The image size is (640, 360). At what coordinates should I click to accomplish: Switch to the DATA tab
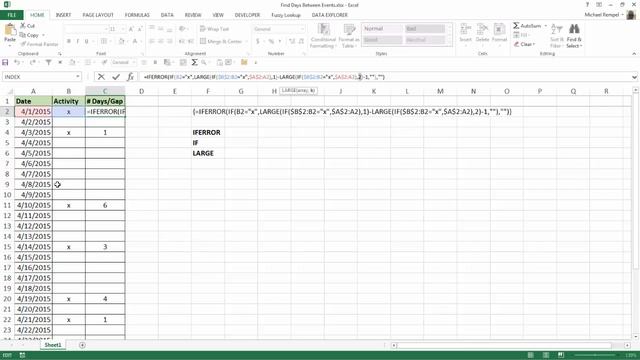[167, 15]
